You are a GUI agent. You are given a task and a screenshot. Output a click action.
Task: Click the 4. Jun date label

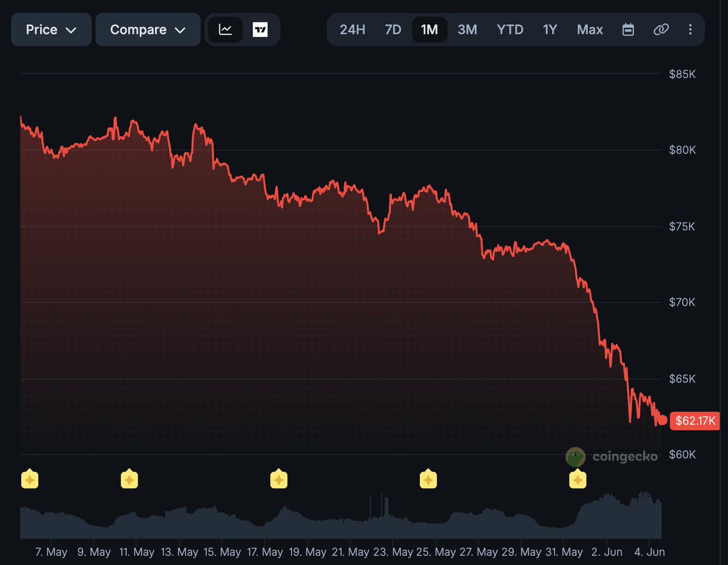[x=649, y=552]
